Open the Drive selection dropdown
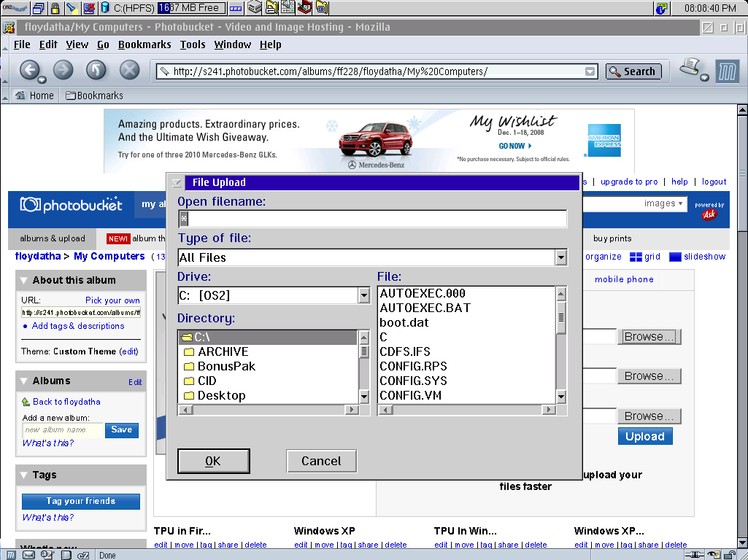748x560 pixels. click(x=364, y=295)
